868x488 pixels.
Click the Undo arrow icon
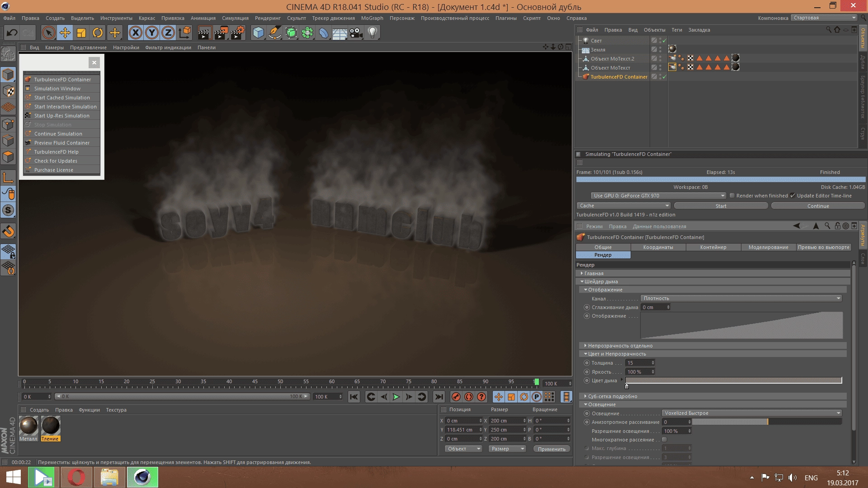tap(12, 33)
